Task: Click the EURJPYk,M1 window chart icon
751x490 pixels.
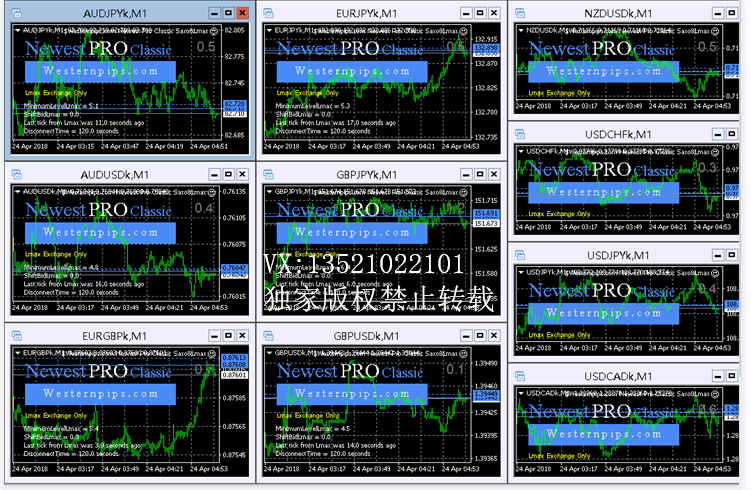Action: coord(268,13)
